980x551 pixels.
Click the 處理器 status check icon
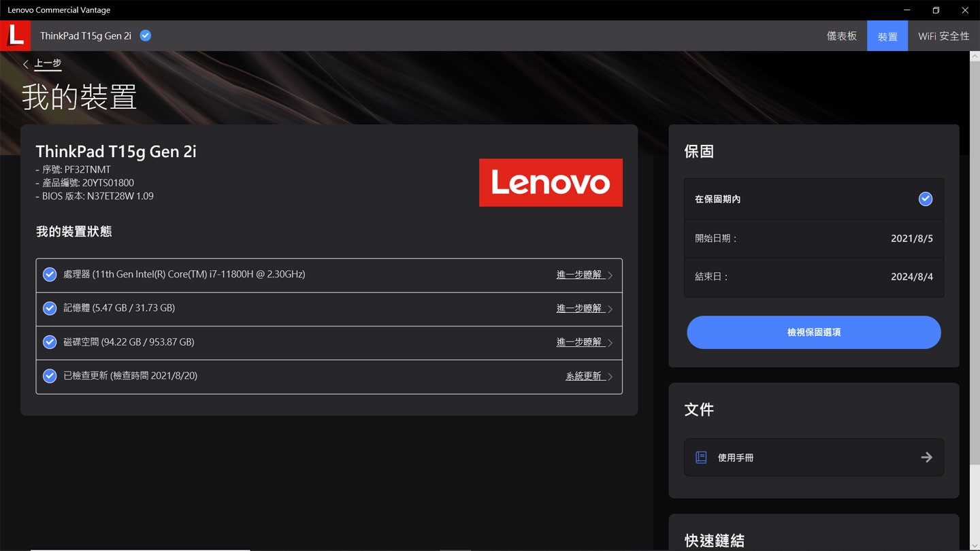[x=50, y=275]
